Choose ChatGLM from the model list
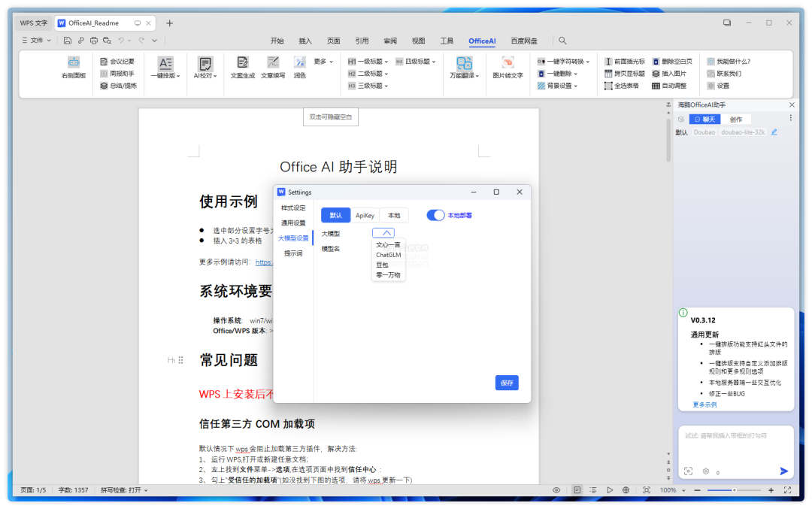812x509 pixels. click(x=388, y=255)
